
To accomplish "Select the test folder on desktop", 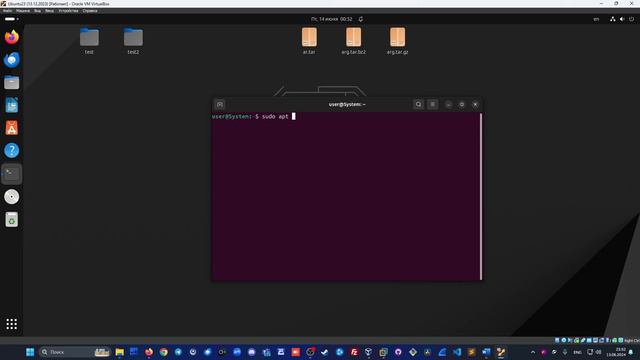I will (x=89, y=41).
